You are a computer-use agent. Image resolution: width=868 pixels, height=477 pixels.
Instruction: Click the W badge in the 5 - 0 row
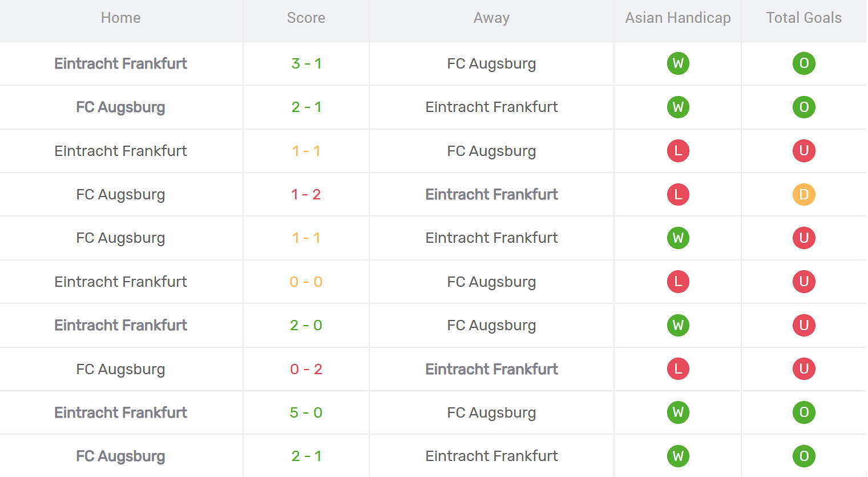tap(678, 412)
